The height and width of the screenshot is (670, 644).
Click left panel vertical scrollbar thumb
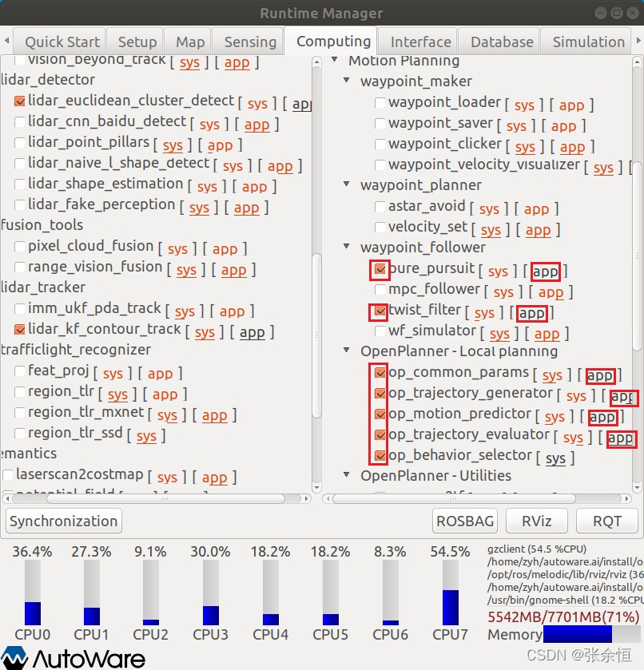pos(316,335)
